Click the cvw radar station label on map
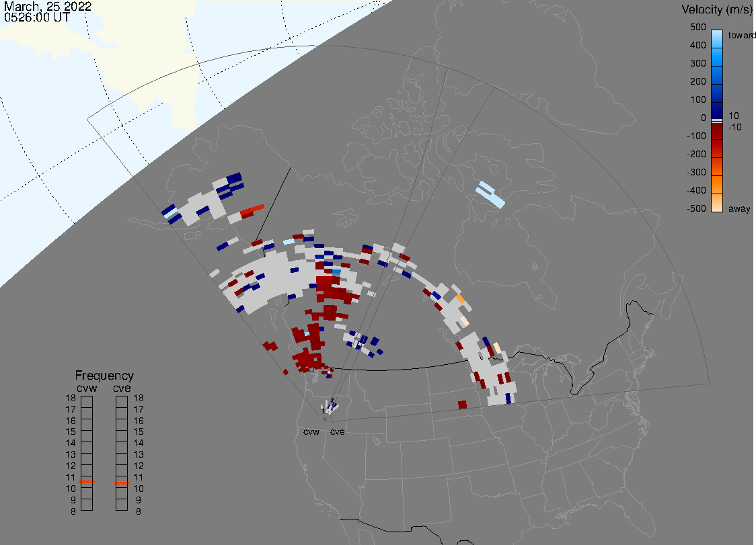The height and width of the screenshot is (545, 756). pyautogui.click(x=311, y=431)
